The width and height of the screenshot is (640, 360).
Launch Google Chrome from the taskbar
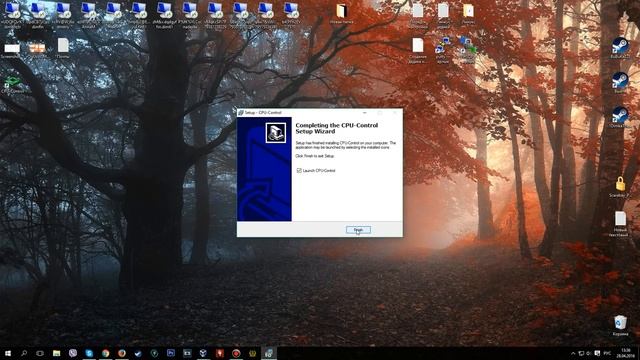[x=105, y=353]
